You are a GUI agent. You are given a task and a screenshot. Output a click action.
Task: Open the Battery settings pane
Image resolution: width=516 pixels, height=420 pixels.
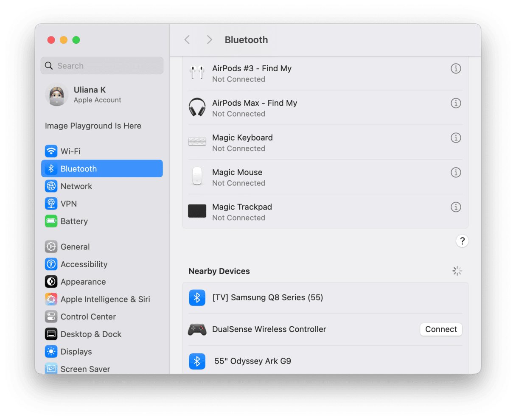102,221
